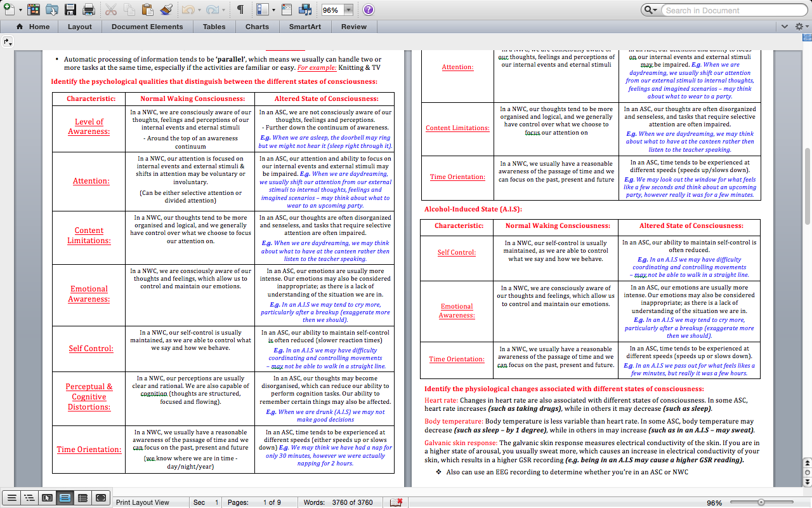This screenshot has width=812, height=508.
Task: Click the 'Heart rate:' red label
Action: [441, 400]
